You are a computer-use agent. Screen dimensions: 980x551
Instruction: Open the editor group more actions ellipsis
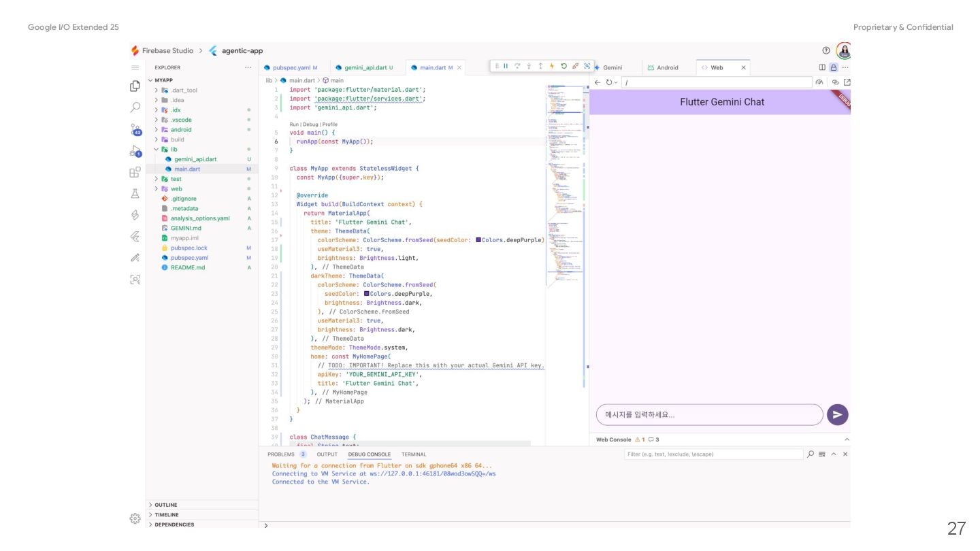tap(845, 67)
